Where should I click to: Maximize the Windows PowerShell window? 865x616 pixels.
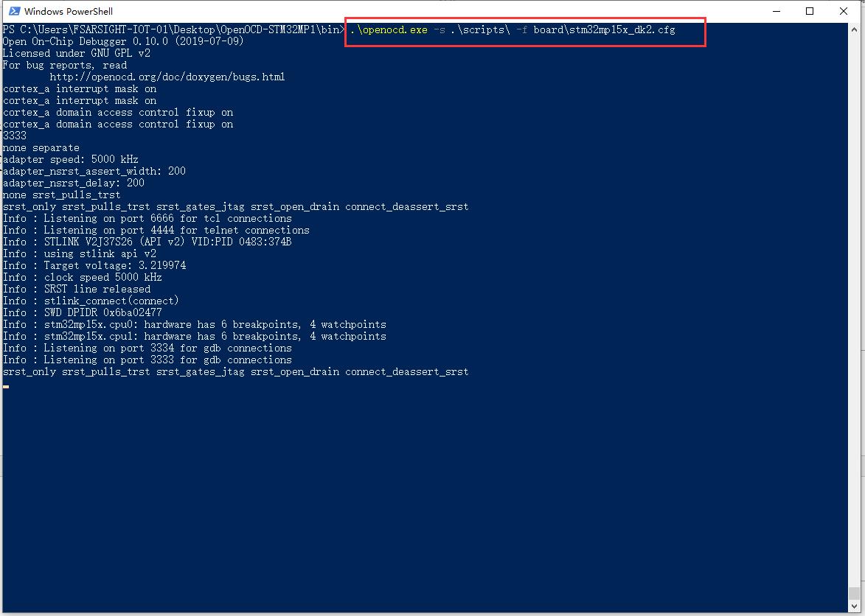click(810, 11)
